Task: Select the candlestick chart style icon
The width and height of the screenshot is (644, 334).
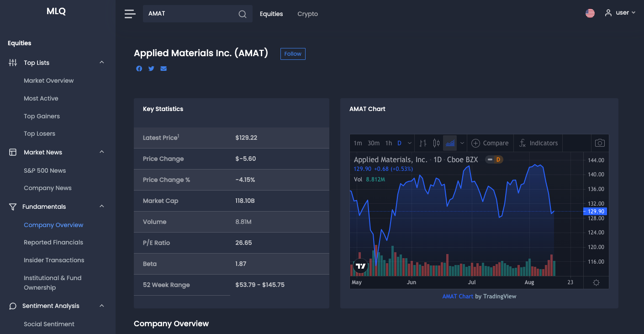Action: point(436,143)
